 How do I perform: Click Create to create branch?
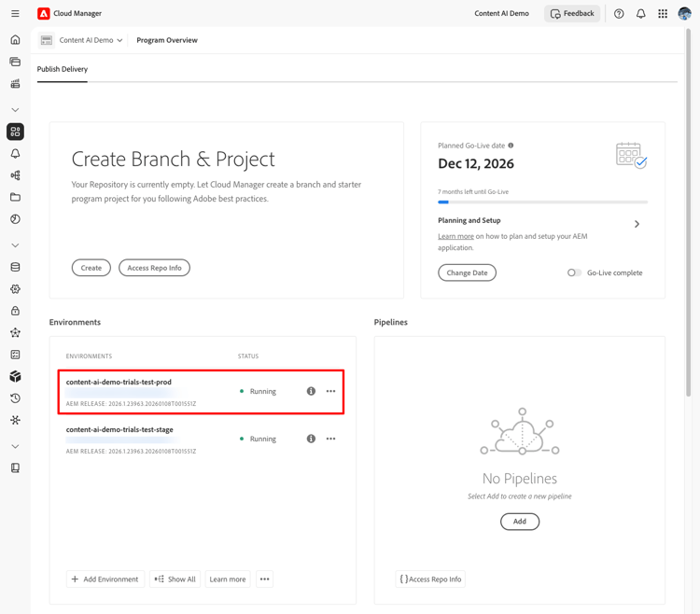91,268
